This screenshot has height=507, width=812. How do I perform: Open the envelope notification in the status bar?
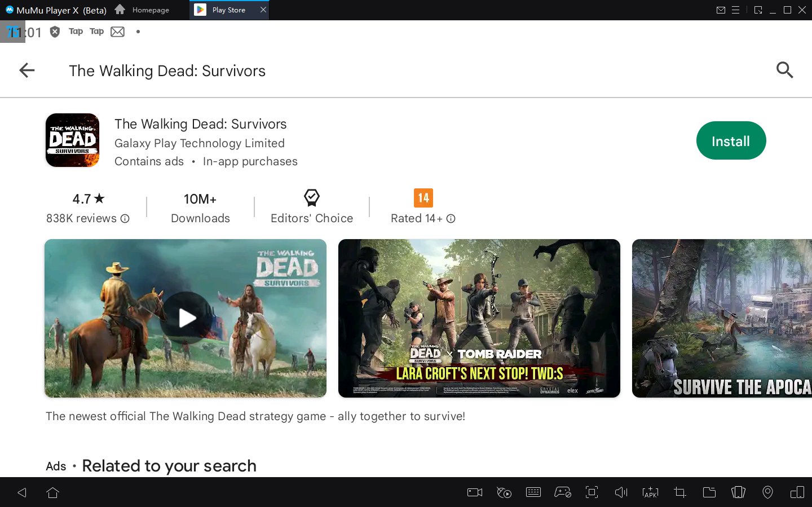(x=117, y=32)
